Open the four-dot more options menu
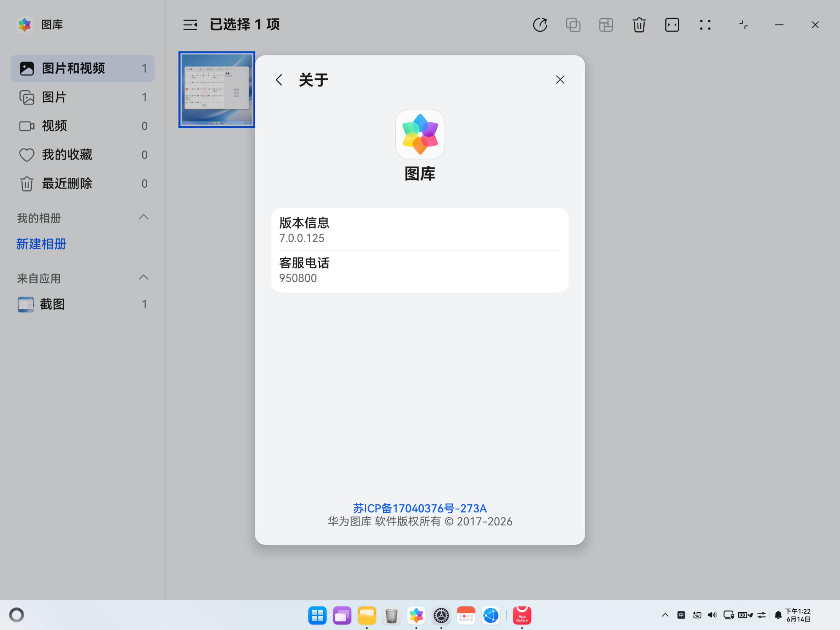The width and height of the screenshot is (840, 630). click(x=705, y=25)
